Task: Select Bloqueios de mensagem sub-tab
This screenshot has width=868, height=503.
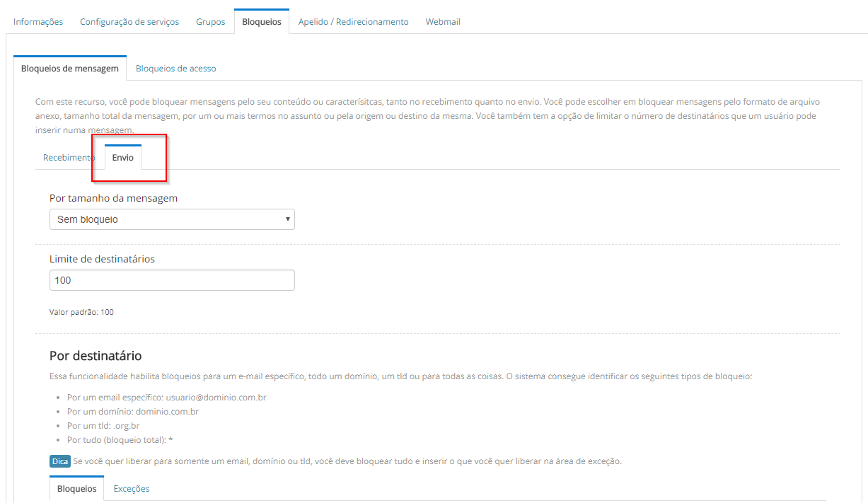Action: 70,69
